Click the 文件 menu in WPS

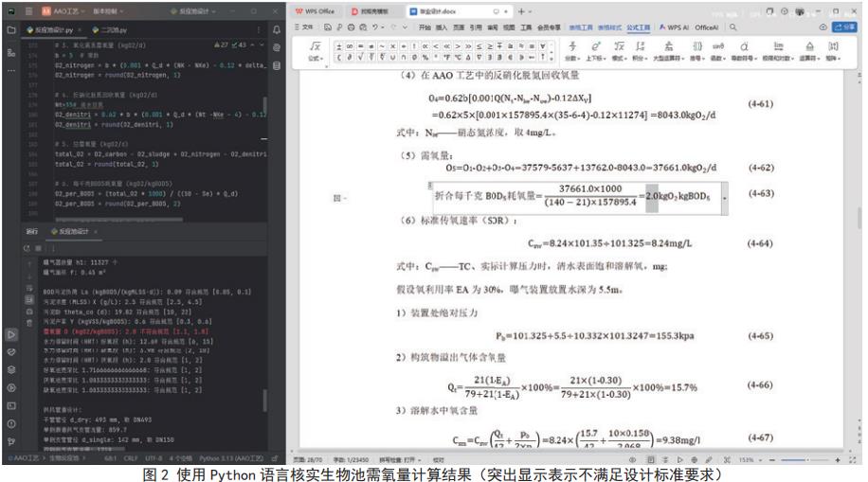pyautogui.click(x=306, y=27)
